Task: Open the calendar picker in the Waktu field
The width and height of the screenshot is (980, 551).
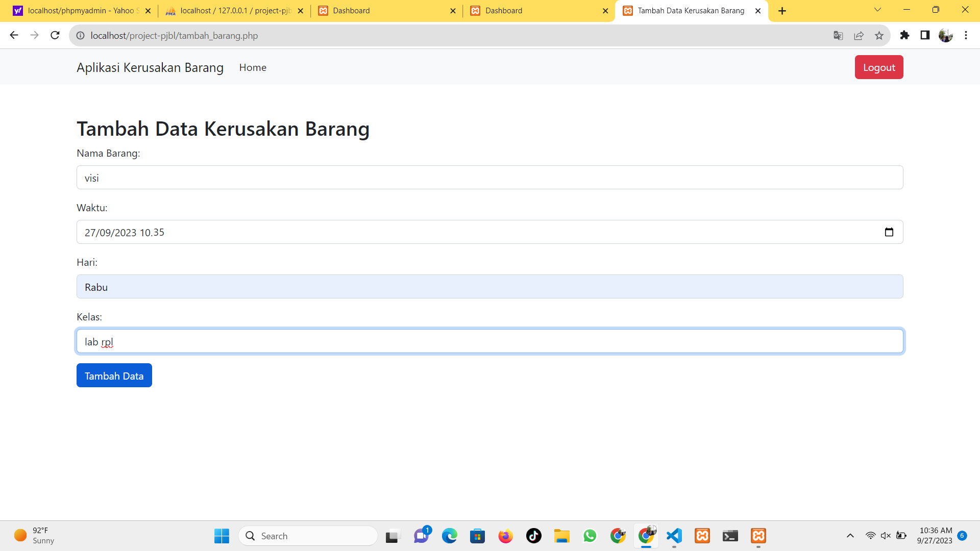Action: tap(889, 232)
